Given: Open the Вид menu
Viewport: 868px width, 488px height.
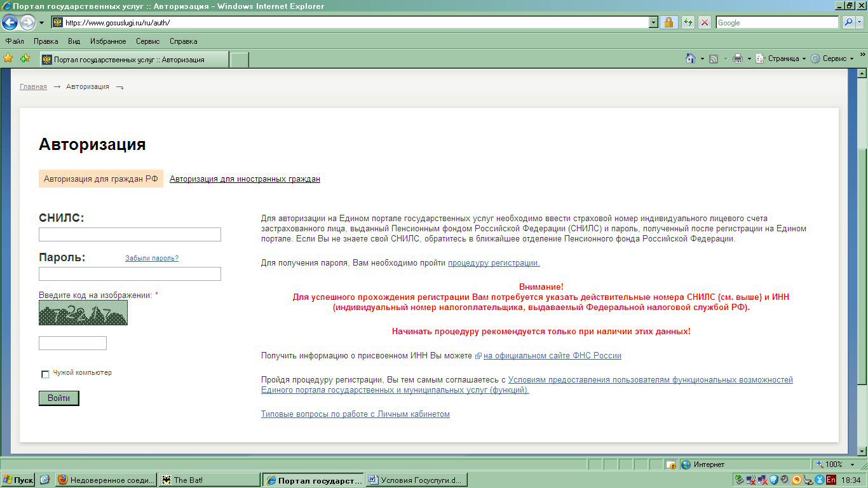Looking at the screenshot, I should click(74, 41).
